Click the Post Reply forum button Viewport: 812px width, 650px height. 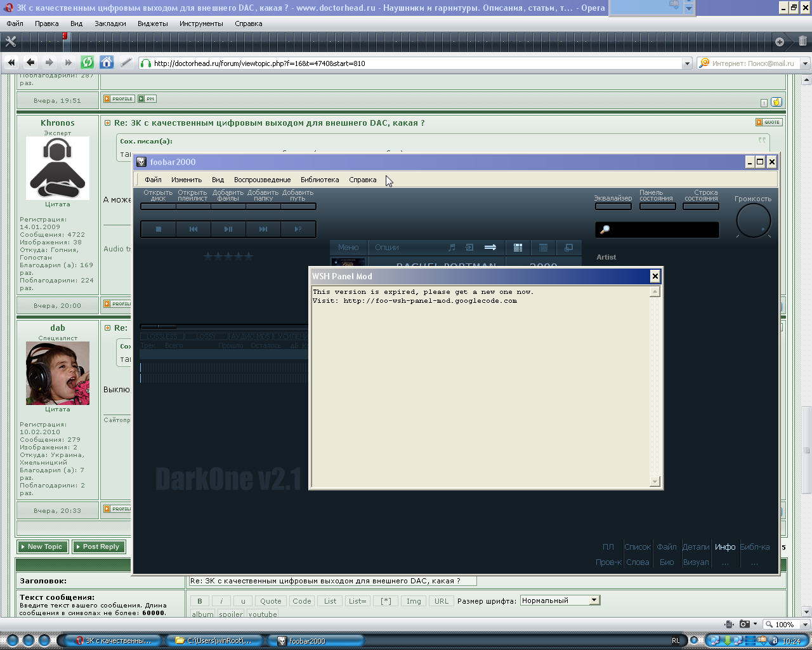click(x=99, y=547)
